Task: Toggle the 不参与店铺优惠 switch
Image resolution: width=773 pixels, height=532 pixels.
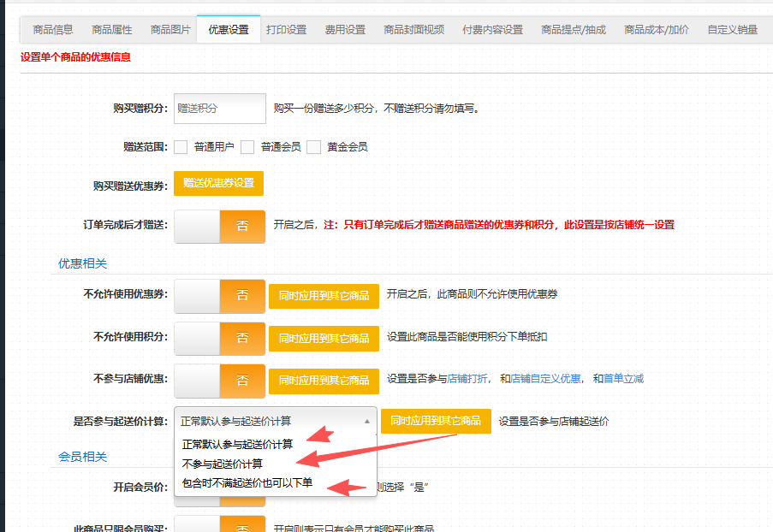Action: (219, 380)
